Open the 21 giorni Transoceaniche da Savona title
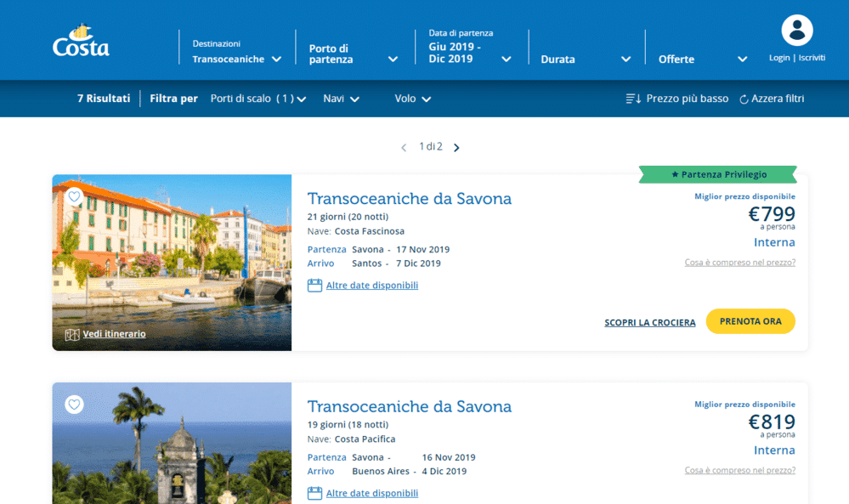This screenshot has width=849, height=504. [410, 199]
